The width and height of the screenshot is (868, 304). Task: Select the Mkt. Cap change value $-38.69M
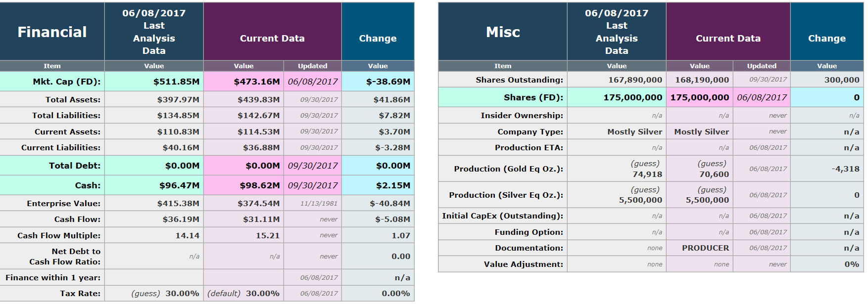(388, 82)
